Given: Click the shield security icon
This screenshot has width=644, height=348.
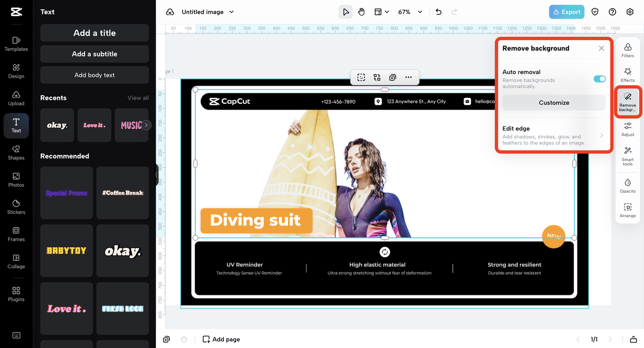Looking at the screenshot, I should click(x=595, y=12).
